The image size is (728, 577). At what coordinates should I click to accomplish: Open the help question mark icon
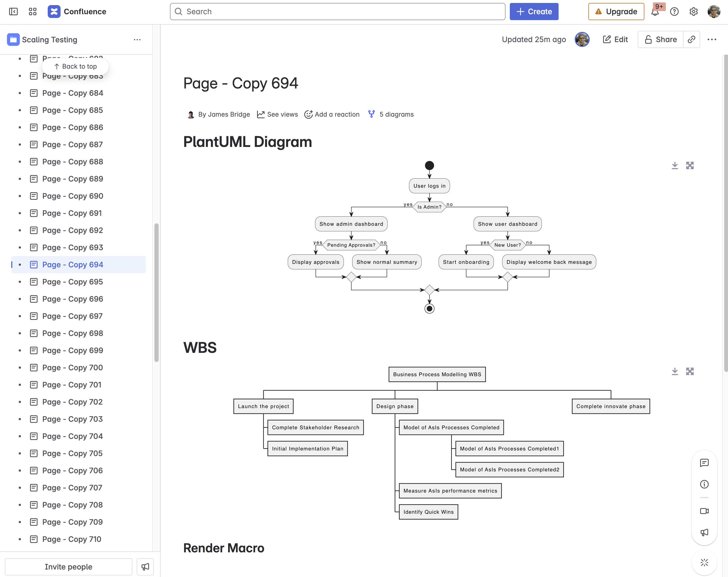pos(674,12)
